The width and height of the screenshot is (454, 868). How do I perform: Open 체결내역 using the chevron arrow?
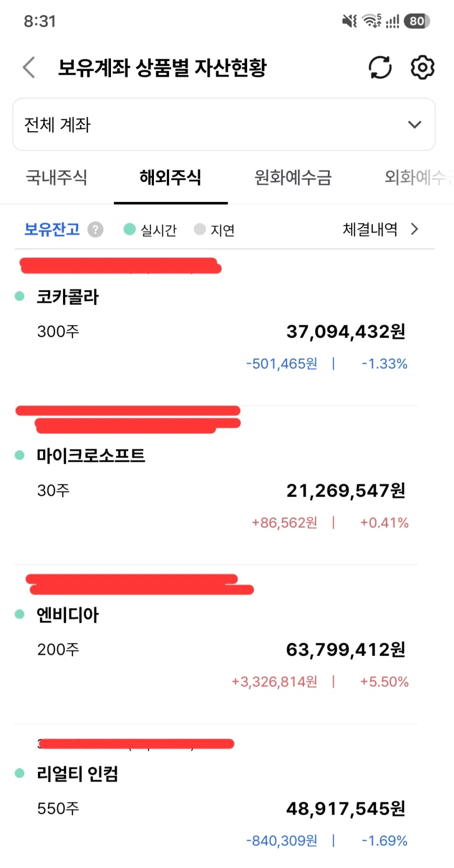415,229
